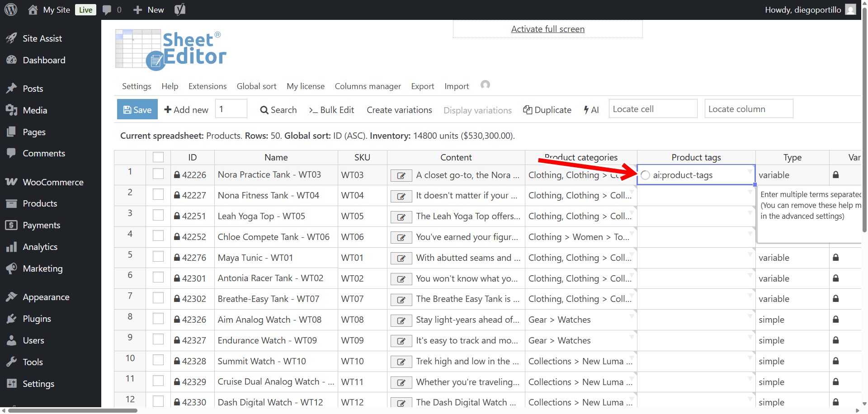Image resolution: width=868 pixels, height=414 pixels.
Task: Expand Product categories dropdown for Nona Fitness Tank
Action: [x=632, y=192]
